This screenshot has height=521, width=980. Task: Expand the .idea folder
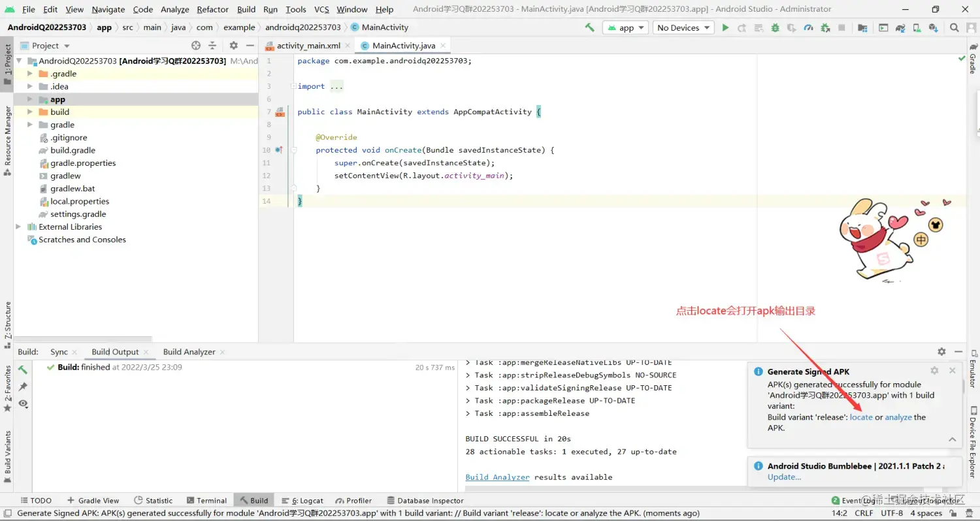click(x=29, y=86)
